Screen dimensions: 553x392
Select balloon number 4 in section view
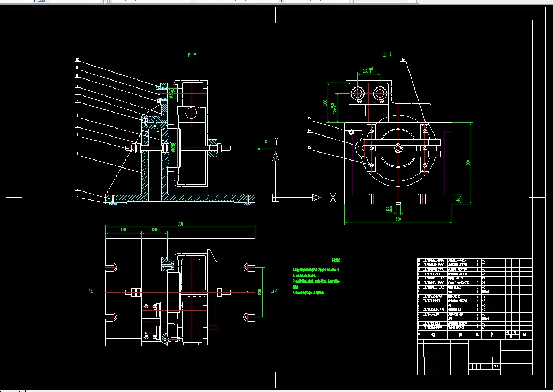pyautogui.click(x=77, y=134)
